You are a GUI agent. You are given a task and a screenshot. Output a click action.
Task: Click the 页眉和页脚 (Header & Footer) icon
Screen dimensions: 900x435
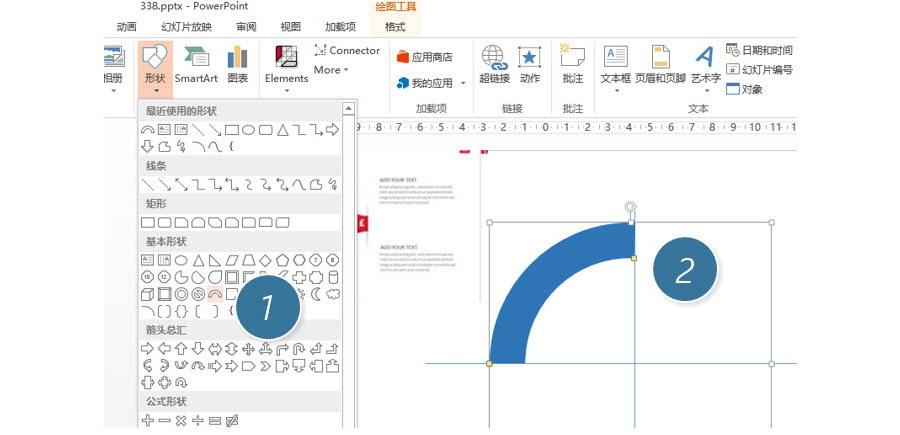tap(660, 66)
